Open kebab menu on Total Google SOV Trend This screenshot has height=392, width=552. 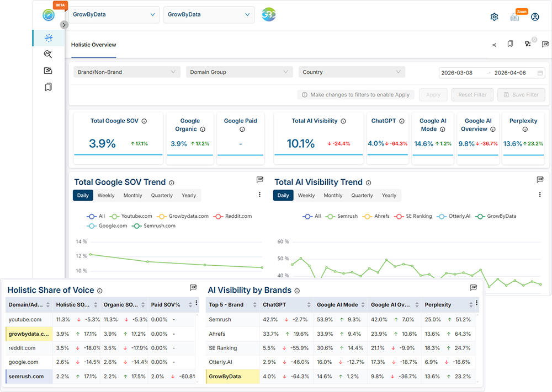click(260, 195)
